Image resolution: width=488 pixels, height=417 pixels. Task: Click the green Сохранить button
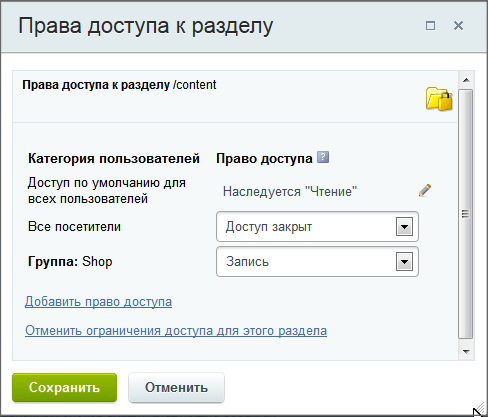click(65, 387)
